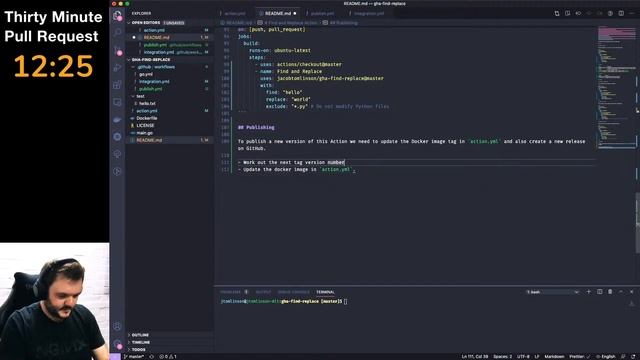Screen dimensions: 640x360
Task: Open the Run and Debug view
Action: pos(118,67)
